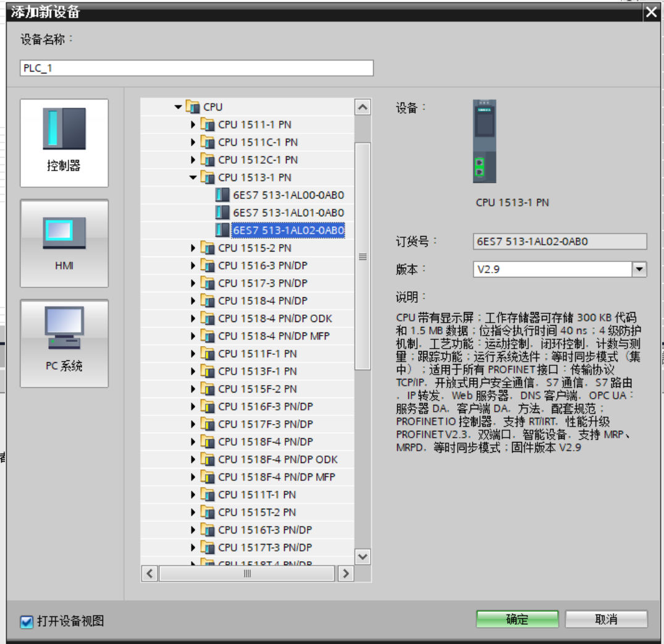Click the 取消 cancel button
This screenshot has height=644, width=664.
606,619
